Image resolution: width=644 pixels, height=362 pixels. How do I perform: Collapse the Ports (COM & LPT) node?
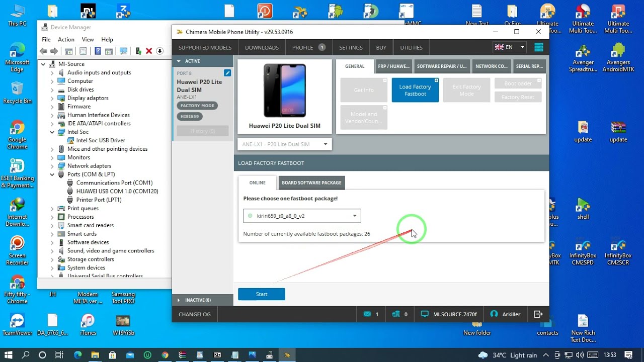[52, 174]
